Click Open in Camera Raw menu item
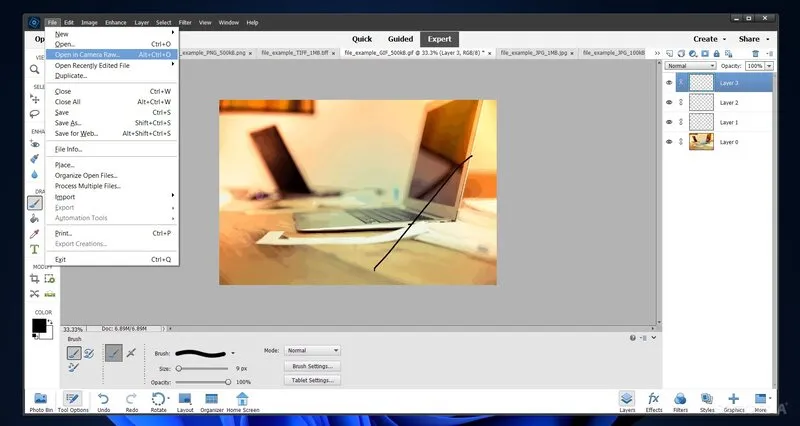 click(112, 55)
